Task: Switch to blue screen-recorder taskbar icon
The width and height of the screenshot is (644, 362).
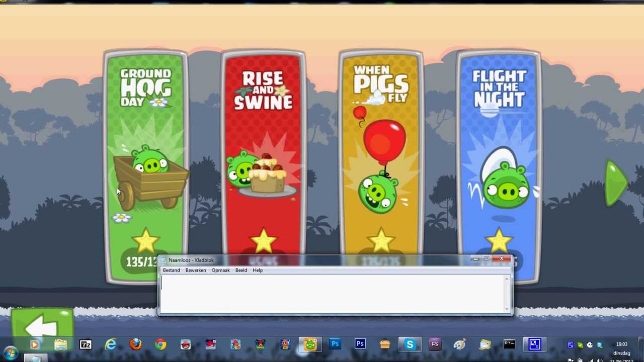Action: coord(535,345)
